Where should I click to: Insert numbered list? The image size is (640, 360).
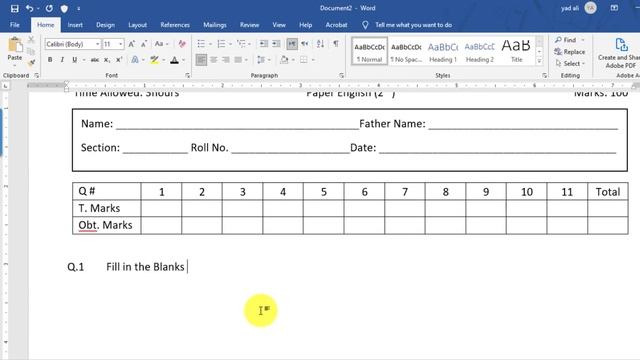tap(221, 44)
